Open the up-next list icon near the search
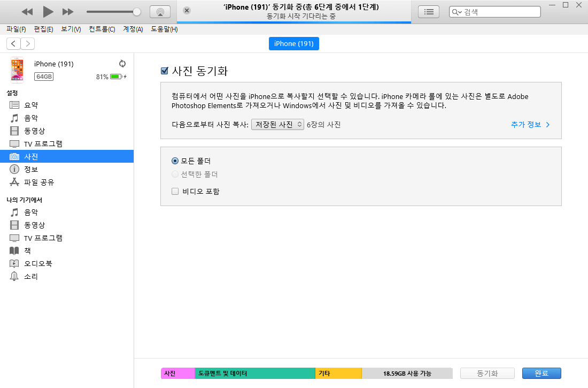Screen dimensions: 588x388 point(428,11)
